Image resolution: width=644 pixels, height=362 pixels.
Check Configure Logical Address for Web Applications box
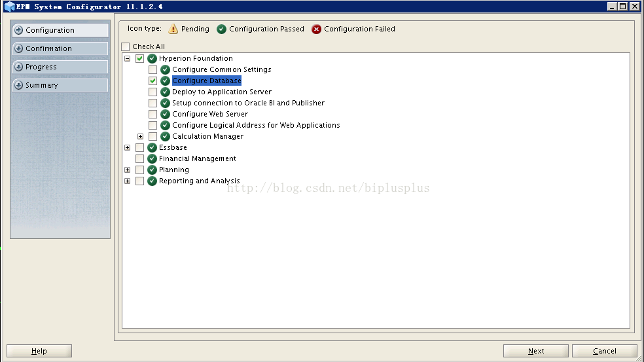point(152,125)
